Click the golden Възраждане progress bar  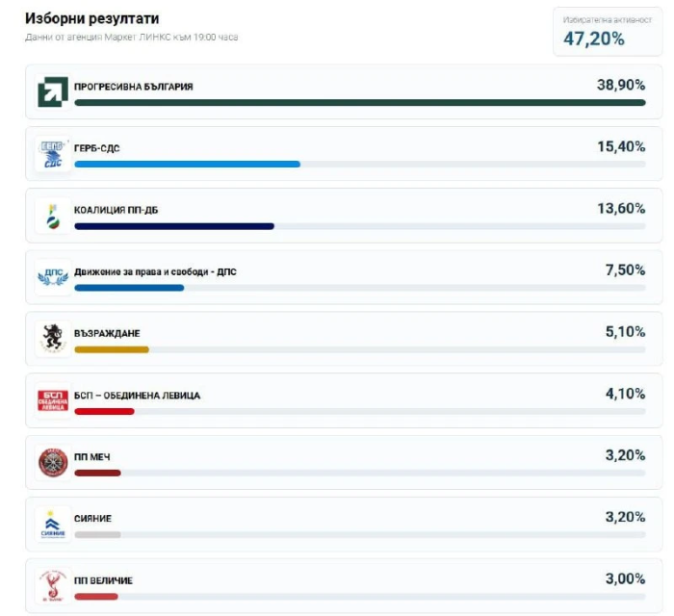111,349
